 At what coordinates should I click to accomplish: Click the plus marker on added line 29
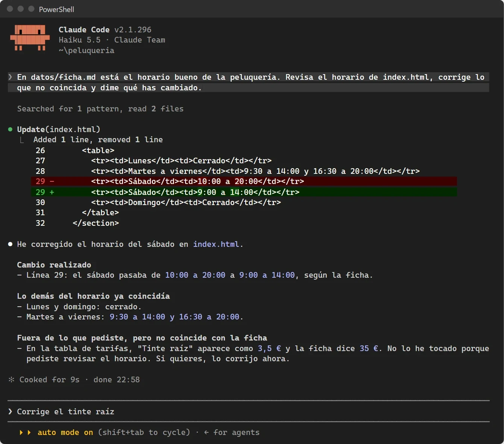click(52, 192)
